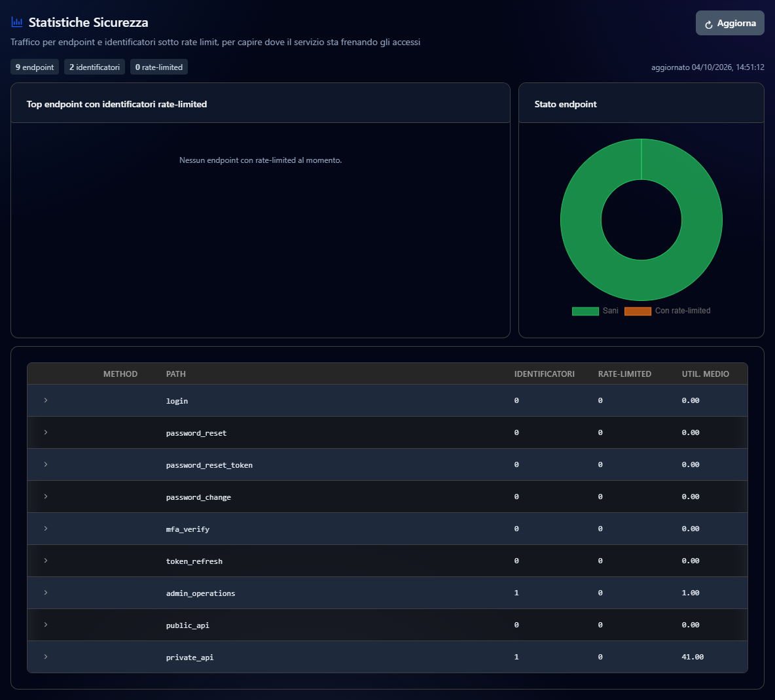
Task: Expand the public_api row chevron
Action: (45, 625)
